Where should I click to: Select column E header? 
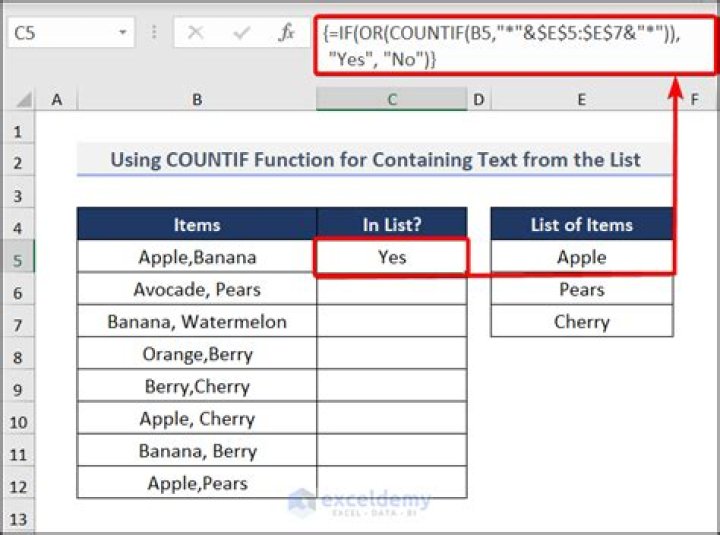581,99
